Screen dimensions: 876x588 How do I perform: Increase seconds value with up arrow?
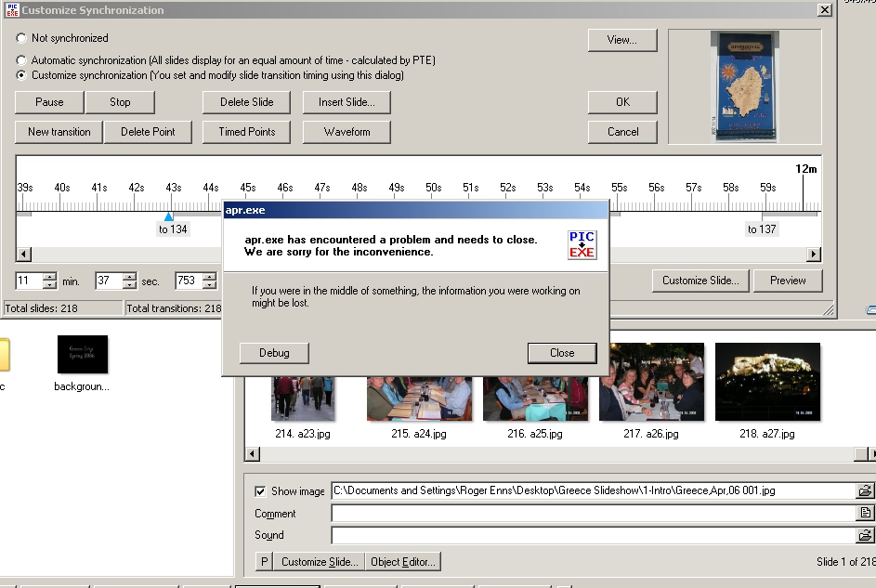coord(130,277)
